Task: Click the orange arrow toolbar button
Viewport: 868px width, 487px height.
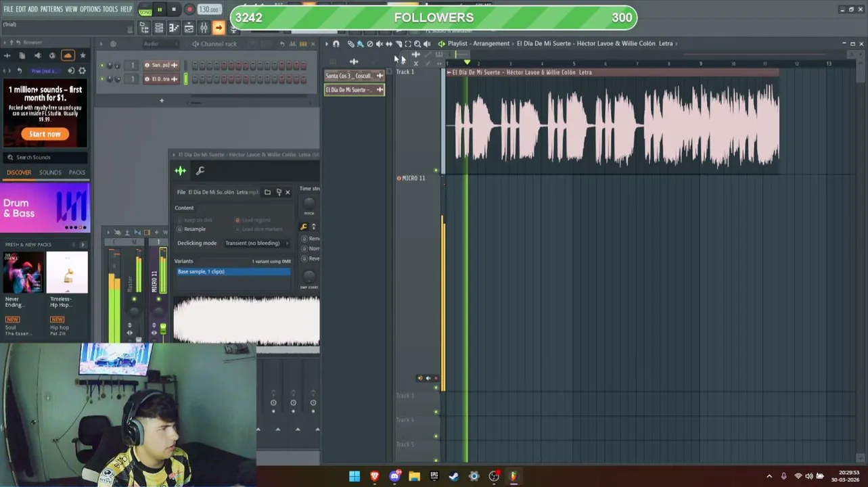Action: [x=219, y=28]
